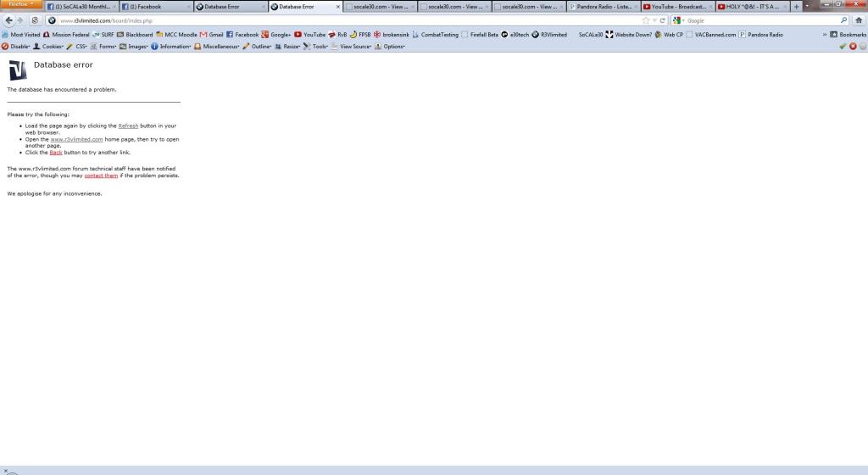Viewport: 868px width, 475px height.
Task: Switch to the YouTube Broadcast tab
Action: coord(674,7)
